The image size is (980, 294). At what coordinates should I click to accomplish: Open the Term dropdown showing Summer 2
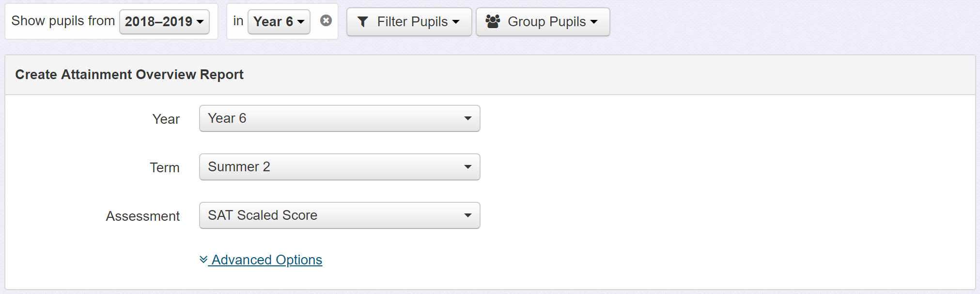click(x=339, y=167)
